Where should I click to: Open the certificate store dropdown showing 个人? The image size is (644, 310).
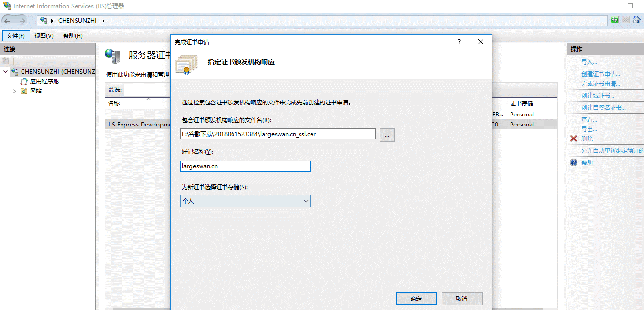[245, 201]
